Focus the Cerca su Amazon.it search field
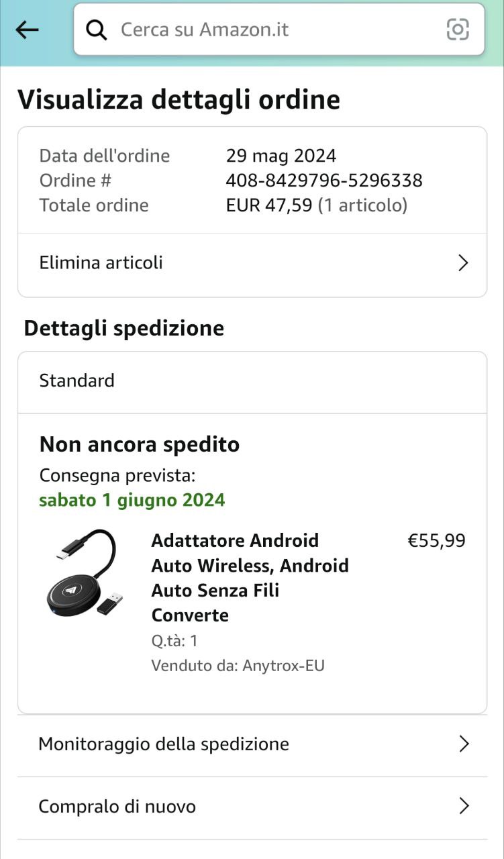This screenshot has height=859, width=504. point(268,30)
